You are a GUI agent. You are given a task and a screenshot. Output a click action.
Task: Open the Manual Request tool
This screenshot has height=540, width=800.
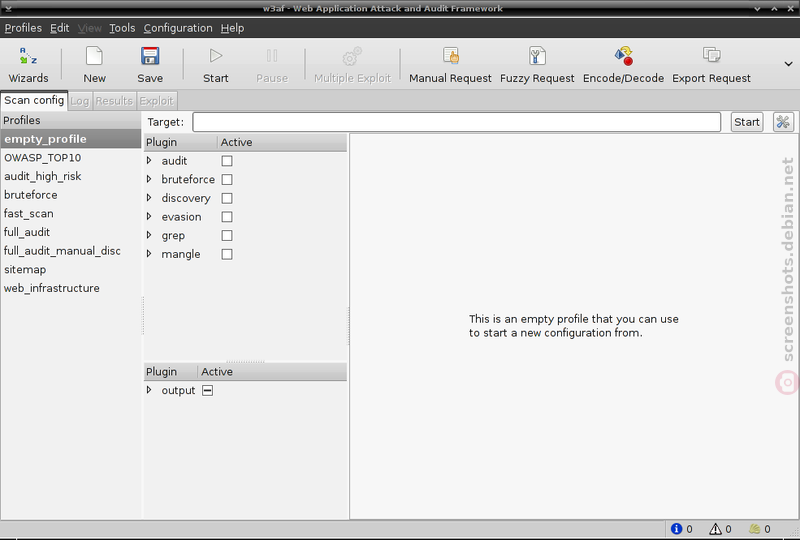tap(451, 56)
